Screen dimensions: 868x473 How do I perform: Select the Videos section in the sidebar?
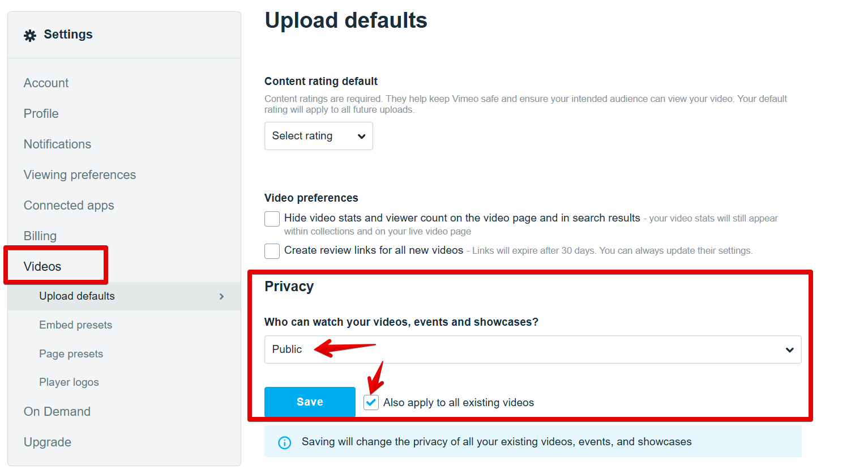click(x=42, y=267)
